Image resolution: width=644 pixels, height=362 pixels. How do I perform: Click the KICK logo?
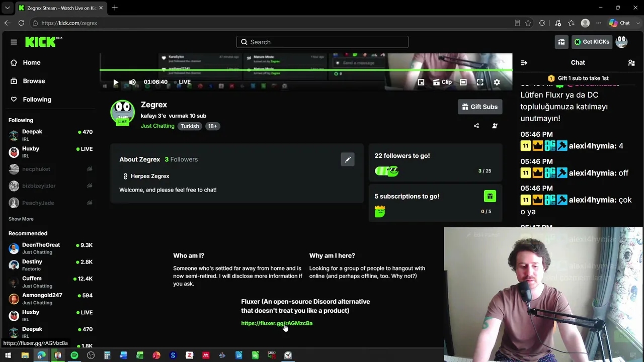pos(43,42)
